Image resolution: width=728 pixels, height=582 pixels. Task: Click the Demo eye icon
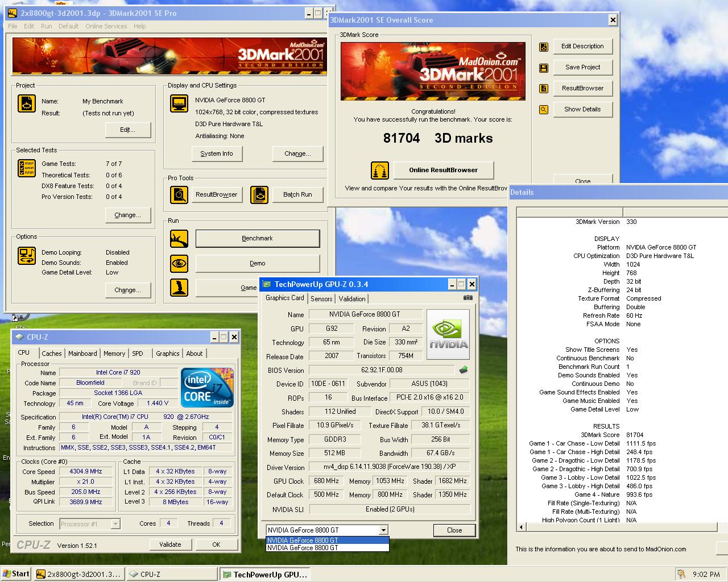tap(179, 264)
